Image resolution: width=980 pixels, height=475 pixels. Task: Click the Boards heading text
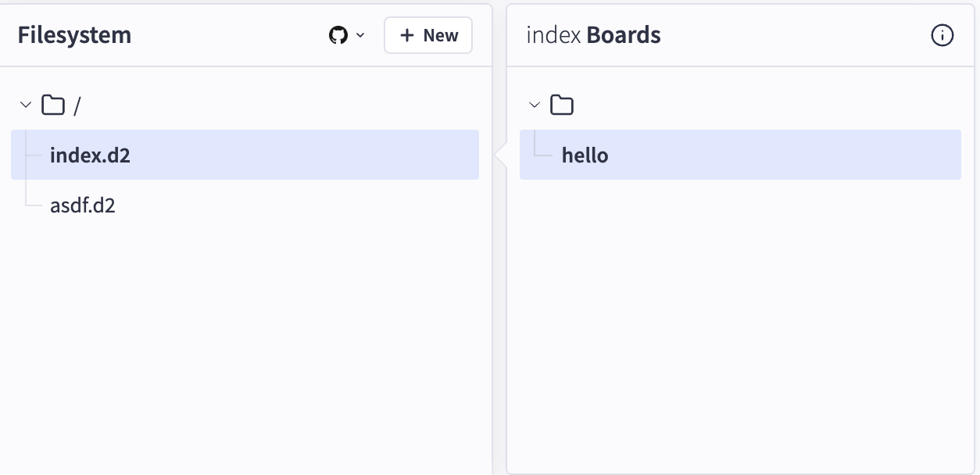pyautogui.click(x=624, y=35)
